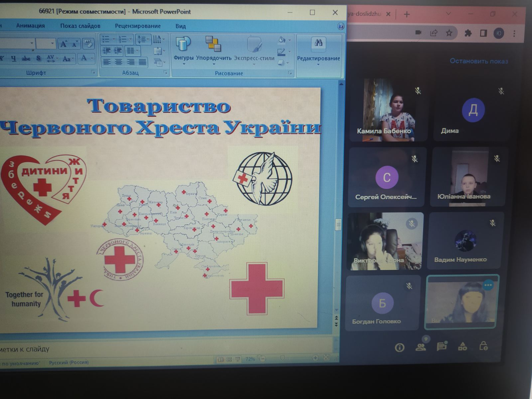Convert to SmartArt graphic
The image size is (532, 399).
(159, 62)
